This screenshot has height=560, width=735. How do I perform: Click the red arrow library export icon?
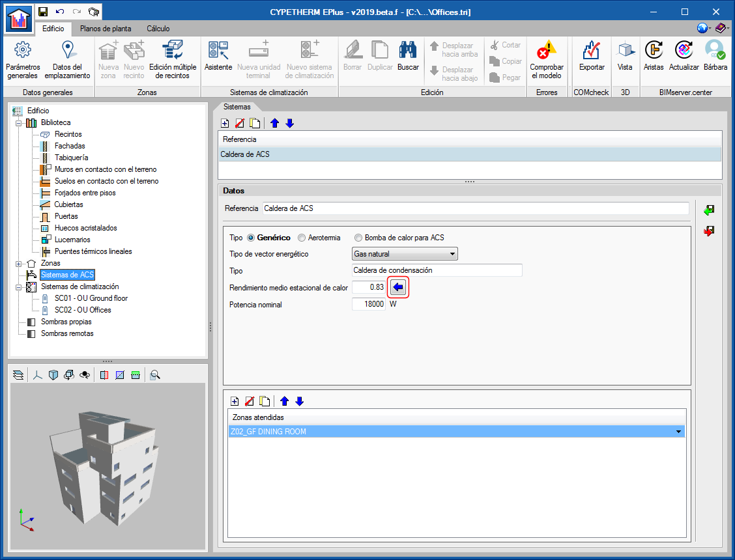(x=709, y=231)
